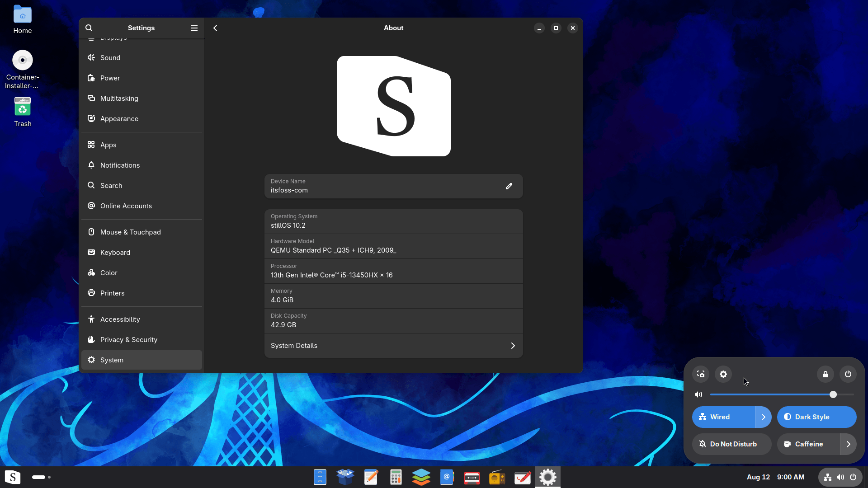
Task: Click the Memory 4.0 GiB row
Action: pyautogui.click(x=393, y=296)
